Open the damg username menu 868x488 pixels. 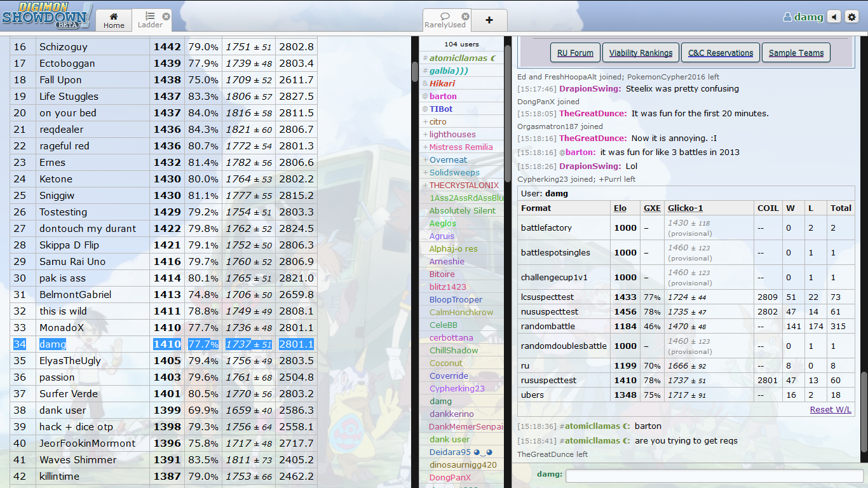click(x=803, y=17)
